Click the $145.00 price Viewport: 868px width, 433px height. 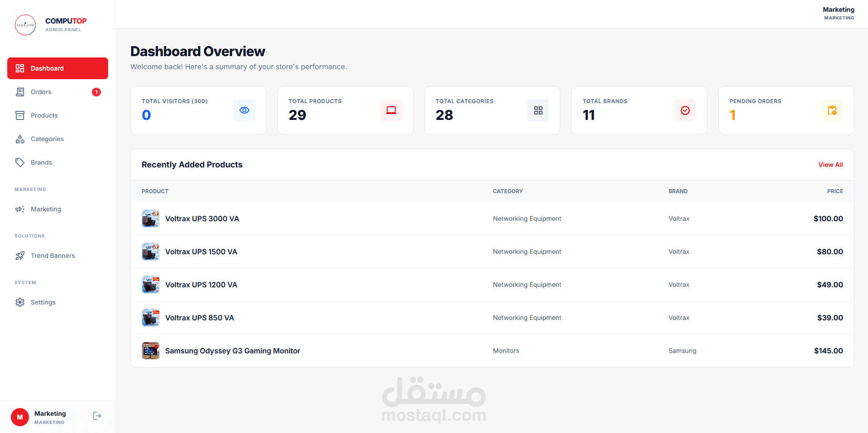(828, 351)
